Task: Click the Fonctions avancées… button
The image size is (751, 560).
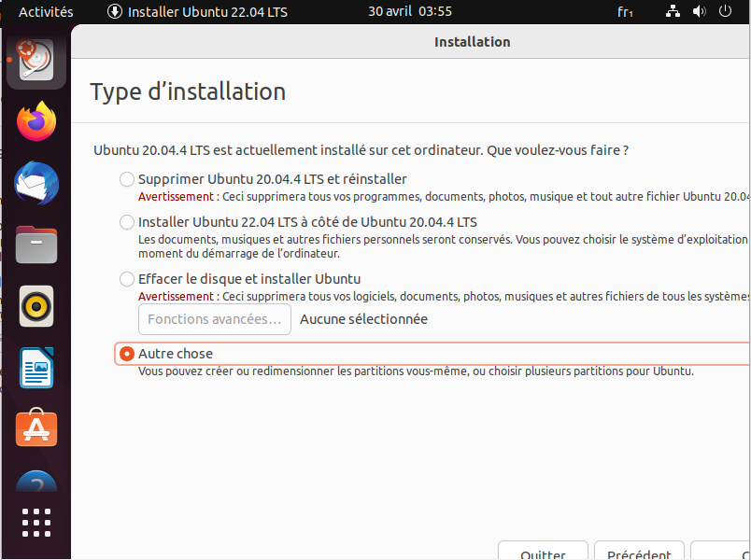Action: pyautogui.click(x=215, y=319)
